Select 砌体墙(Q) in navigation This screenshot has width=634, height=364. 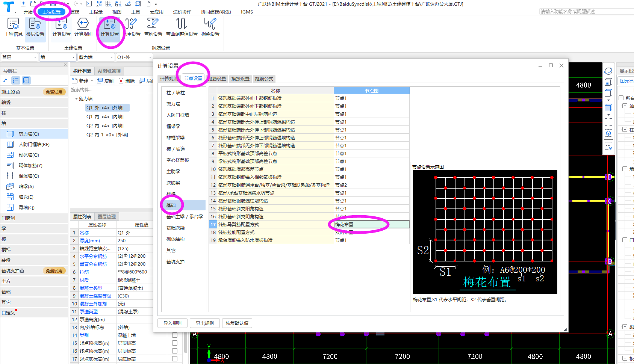click(x=34, y=155)
